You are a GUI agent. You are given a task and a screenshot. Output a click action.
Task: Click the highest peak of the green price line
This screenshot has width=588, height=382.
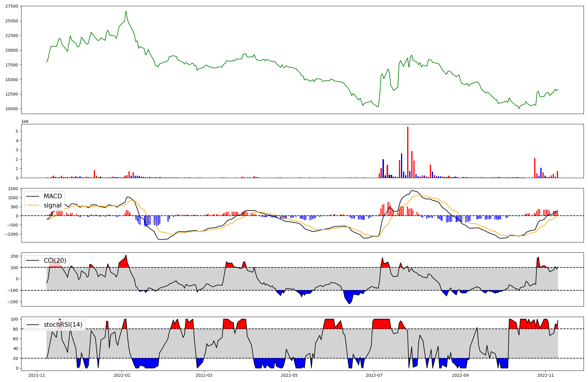[x=126, y=11]
